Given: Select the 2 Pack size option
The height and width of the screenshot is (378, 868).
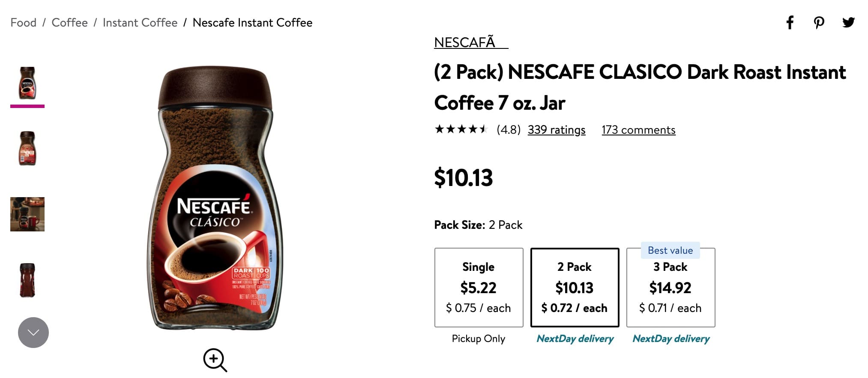Looking at the screenshot, I should click(x=575, y=287).
